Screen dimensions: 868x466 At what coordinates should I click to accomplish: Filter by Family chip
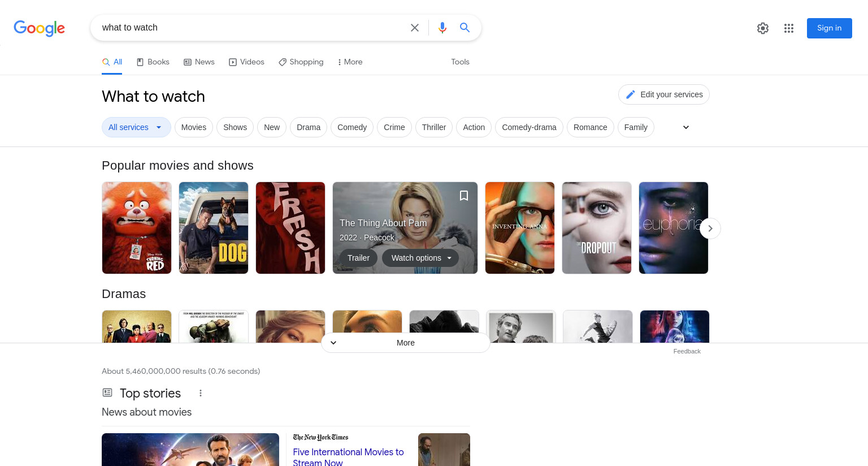(x=636, y=127)
